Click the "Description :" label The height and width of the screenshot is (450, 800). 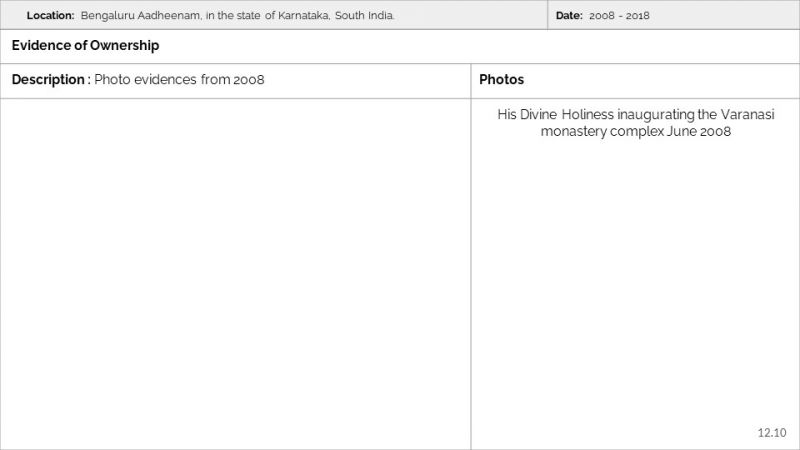[50, 80]
